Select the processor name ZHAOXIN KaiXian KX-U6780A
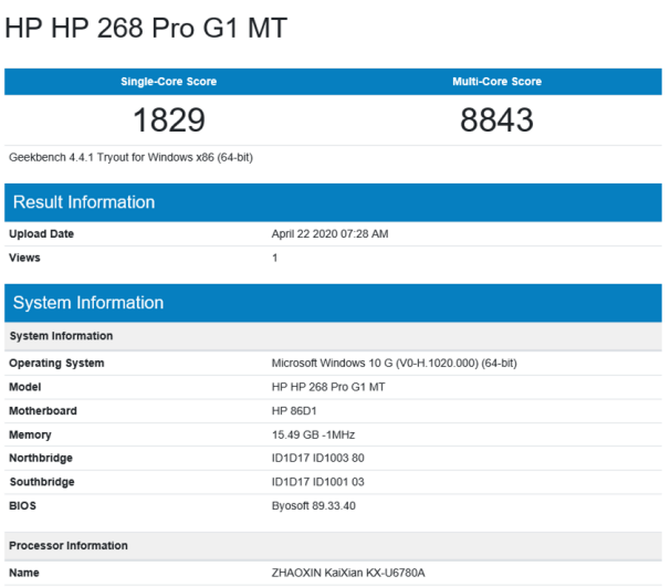 click(348, 573)
